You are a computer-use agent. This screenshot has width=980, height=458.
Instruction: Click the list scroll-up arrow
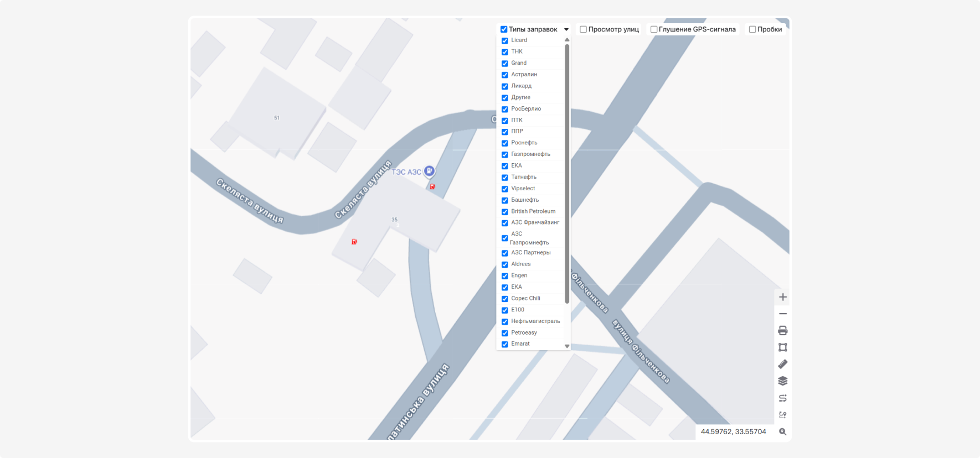567,40
